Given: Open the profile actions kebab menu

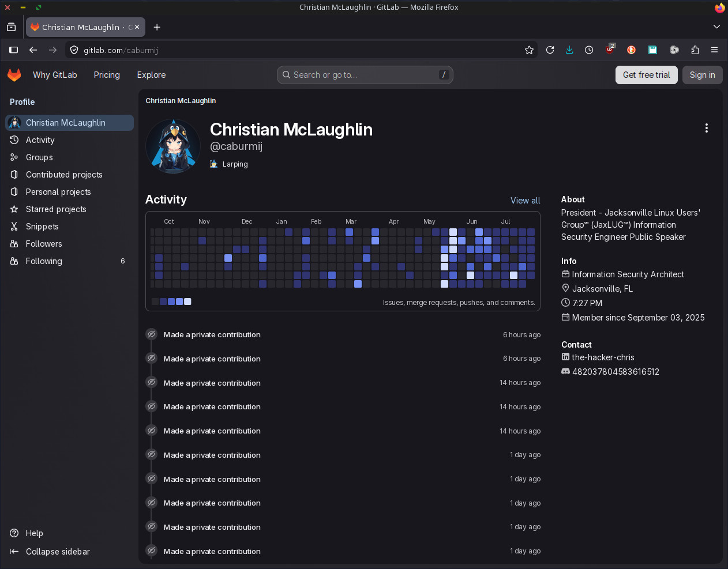Looking at the screenshot, I should tap(706, 128).
